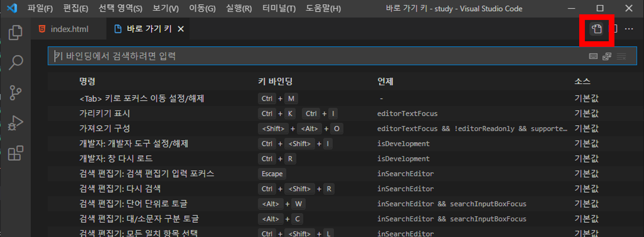Click when-condition of 대/소문자 구분 토글 row

pyautogui.click(x=452, y=219)
